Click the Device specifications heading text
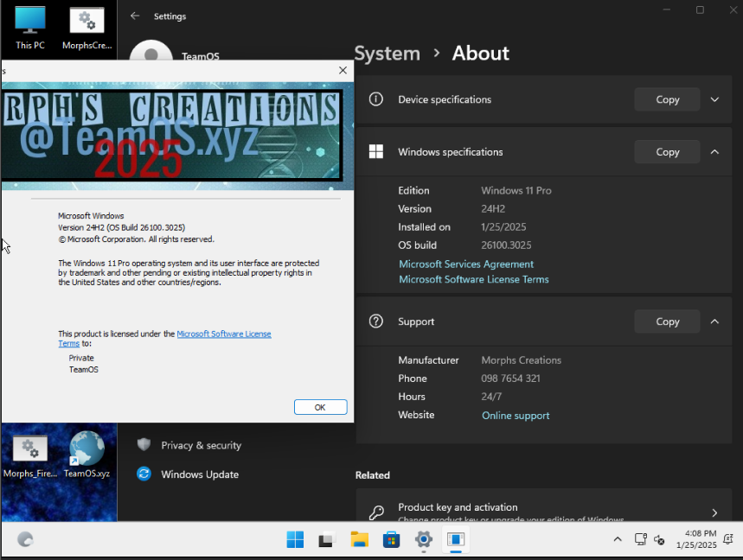 click(x=445, y=99)
